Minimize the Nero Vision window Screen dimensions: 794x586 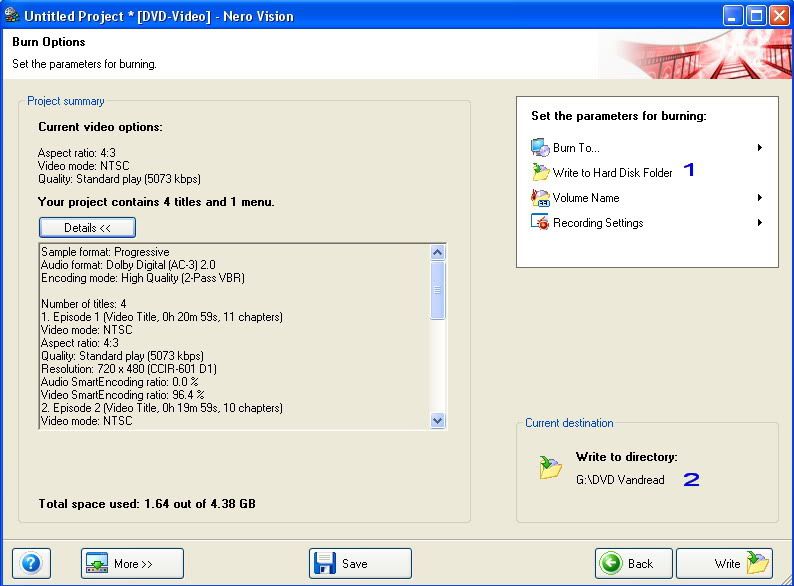click(732, 16)
